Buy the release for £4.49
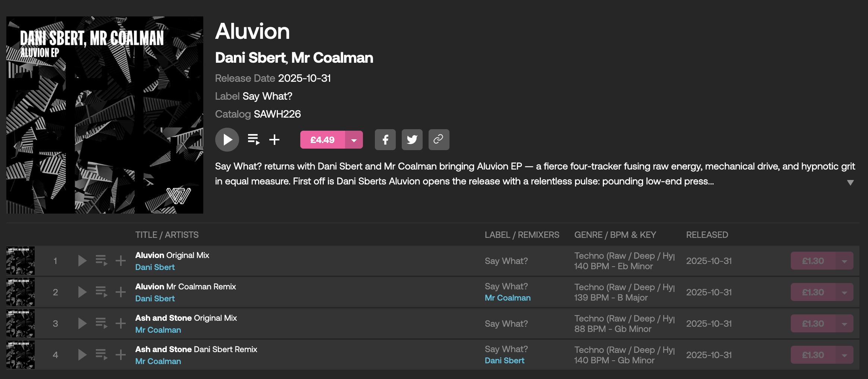 [322, 140]
